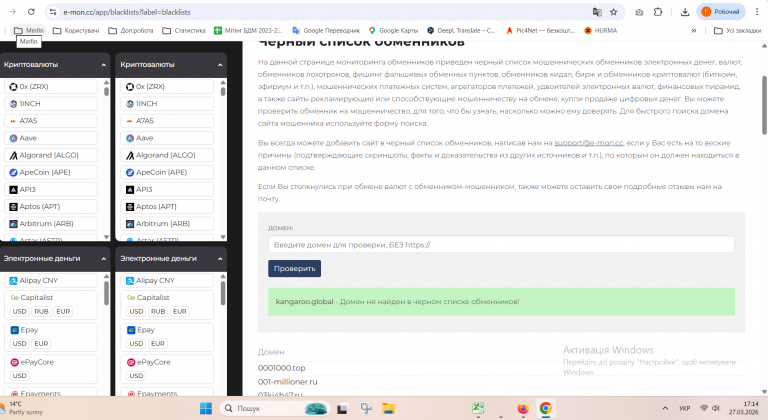Open the Google Карты bookmark
This screenshot has height=420, width=768.
[393, 30]
